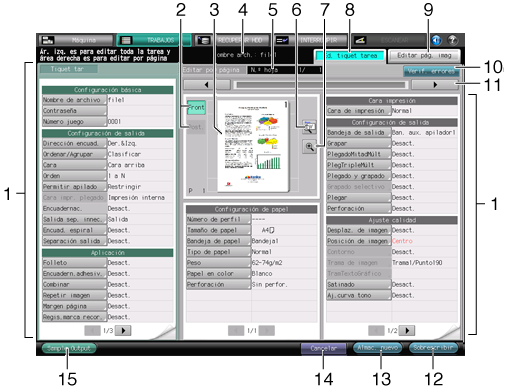Open the Plegado y grapado setting
Viewport: 505px width, 392px height.
tap(359, 176)
